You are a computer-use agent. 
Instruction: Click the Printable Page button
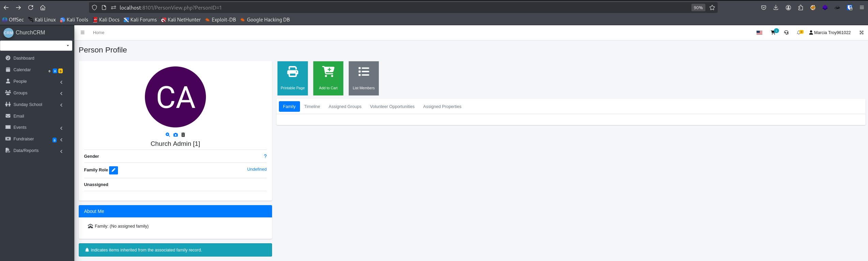point(293,78)
